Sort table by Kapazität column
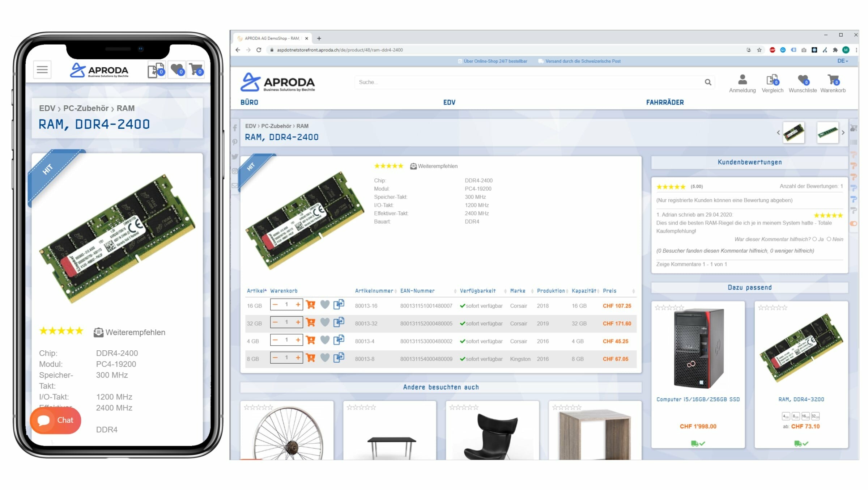This screenshot has width=868, height=490. [x=585, y=291]
